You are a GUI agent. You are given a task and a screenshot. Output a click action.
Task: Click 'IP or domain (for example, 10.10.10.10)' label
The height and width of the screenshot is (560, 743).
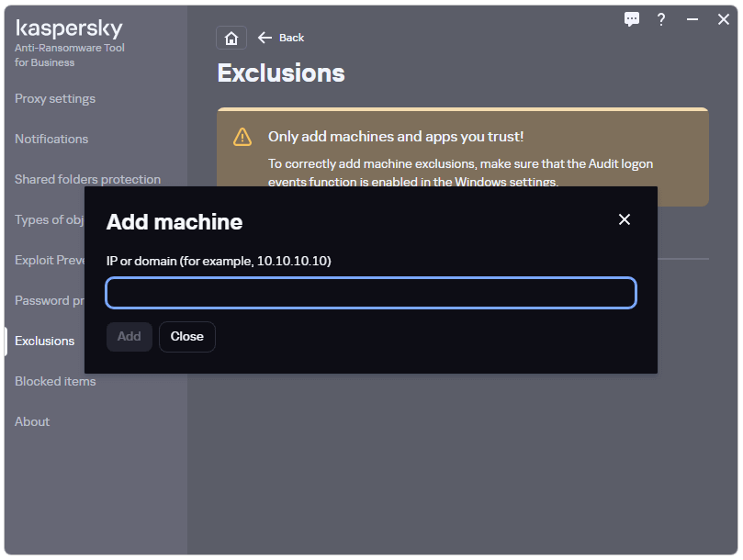click(219, 261)
